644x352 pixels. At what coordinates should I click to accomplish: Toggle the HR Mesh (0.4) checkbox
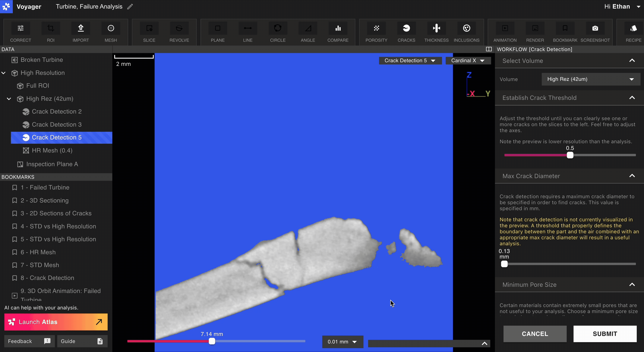pos(26,151)
